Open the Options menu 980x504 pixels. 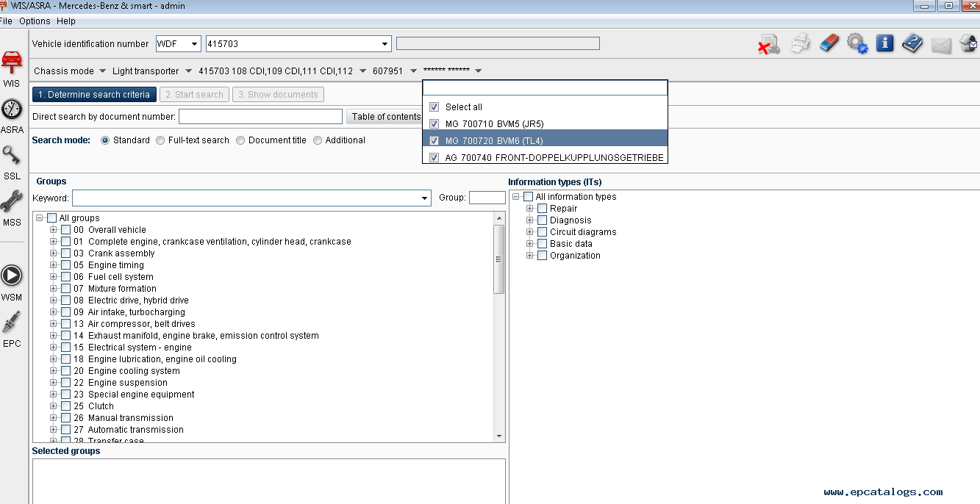[35, 21]
